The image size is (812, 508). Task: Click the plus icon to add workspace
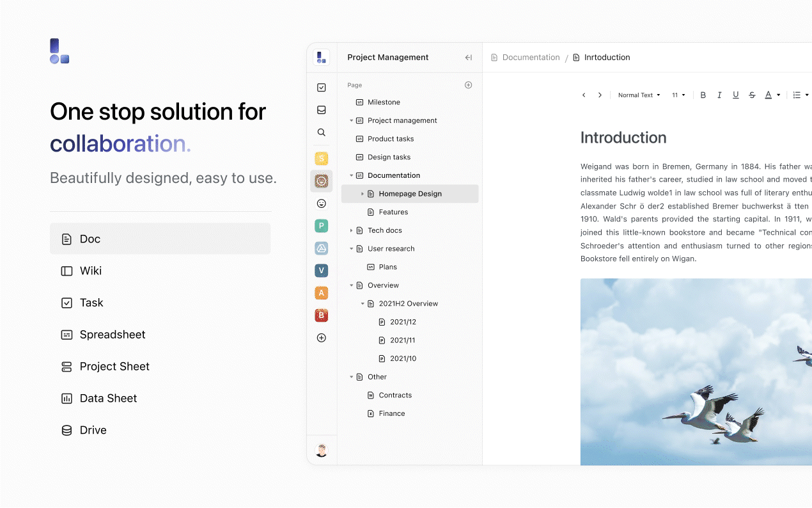(x=322, y=338)
